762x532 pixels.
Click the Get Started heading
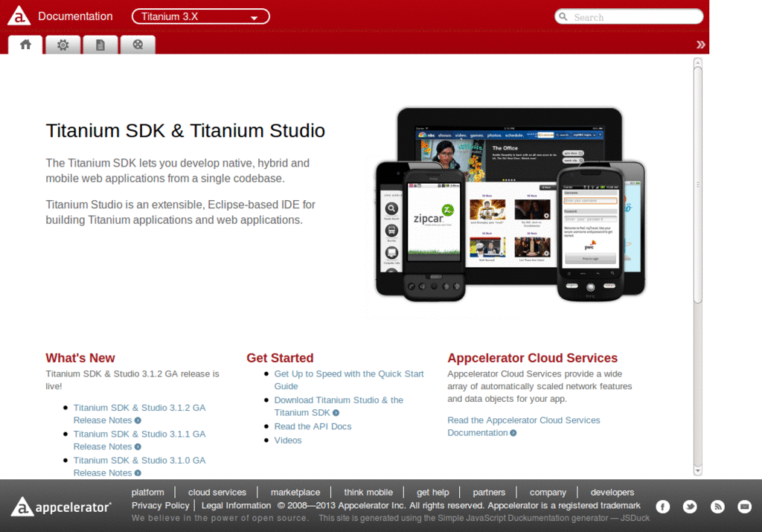[280, 358]
